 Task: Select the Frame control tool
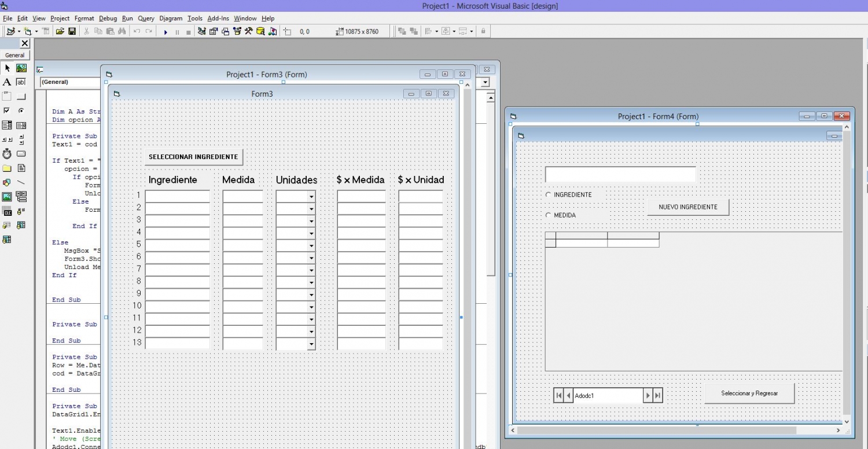8,97
